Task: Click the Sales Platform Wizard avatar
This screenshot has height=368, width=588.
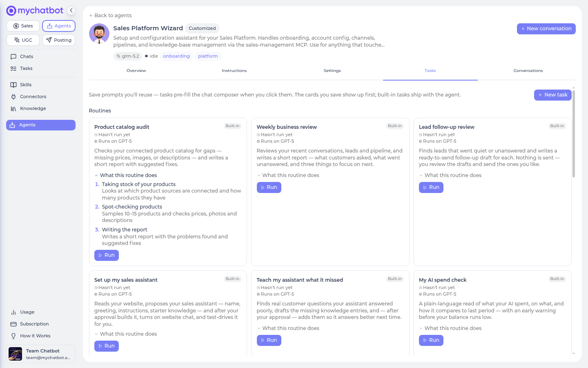Action: pyautogui.click(x=99, y=34)
